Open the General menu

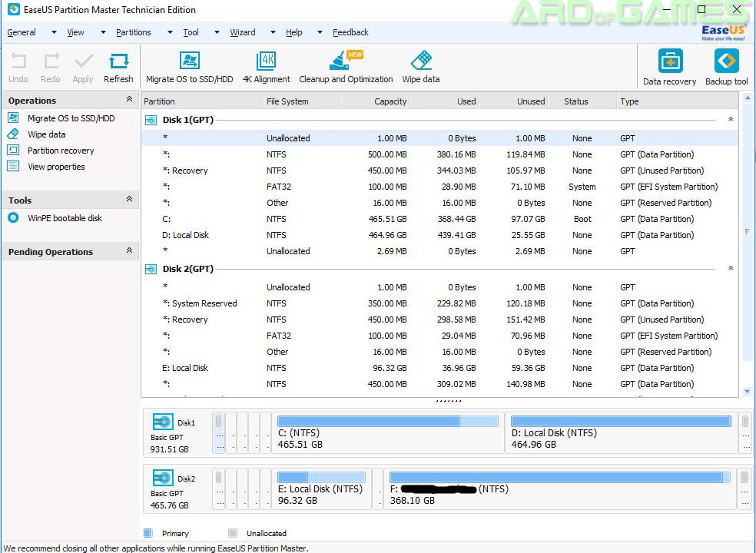[22, 32]
